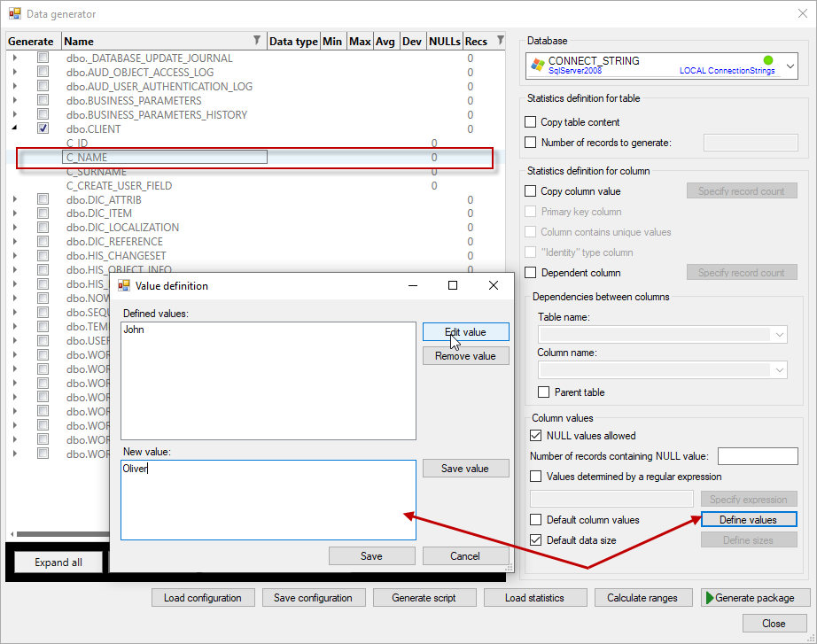Image resolution: width=817 pixels, height=644 pixels.
Task: Check Default column values option
Action: [x=535, y=519]
